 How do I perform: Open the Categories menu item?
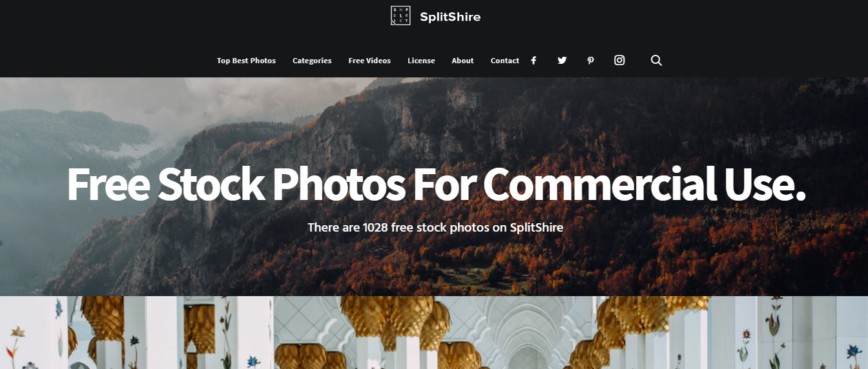(312, 61)
